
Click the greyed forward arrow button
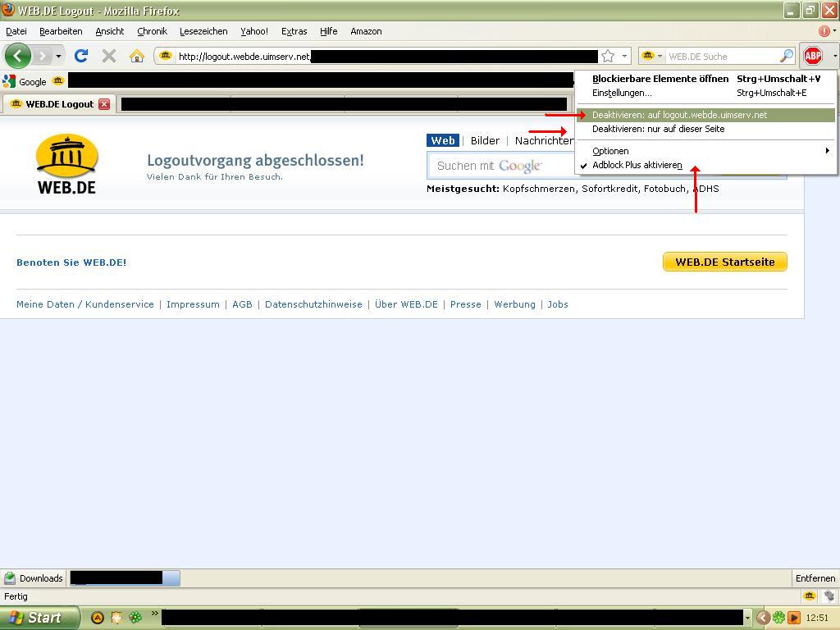(x=43, y=56)
